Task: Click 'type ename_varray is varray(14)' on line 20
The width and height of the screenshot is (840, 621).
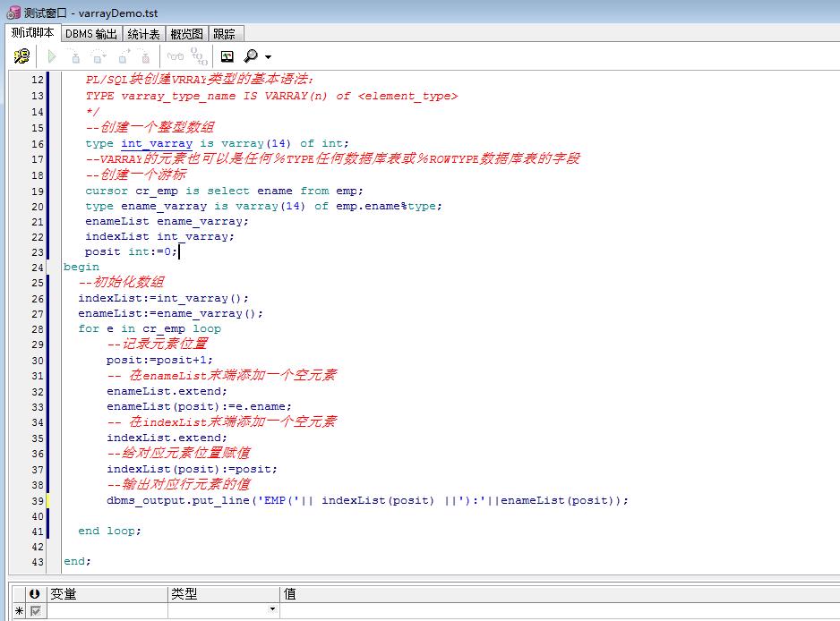Action: tap(195, 206)
